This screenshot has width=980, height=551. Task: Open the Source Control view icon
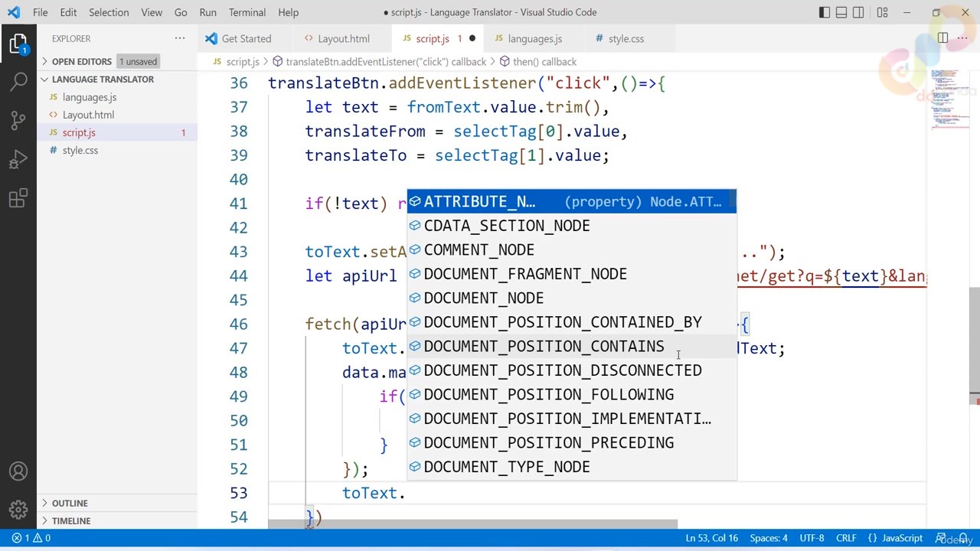18,120
